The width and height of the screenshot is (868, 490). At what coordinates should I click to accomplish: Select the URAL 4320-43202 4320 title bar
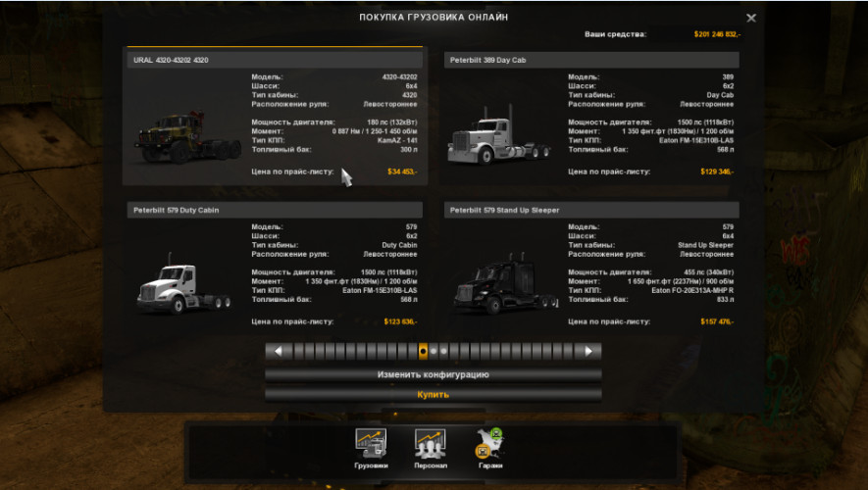(x=272, y=61)
